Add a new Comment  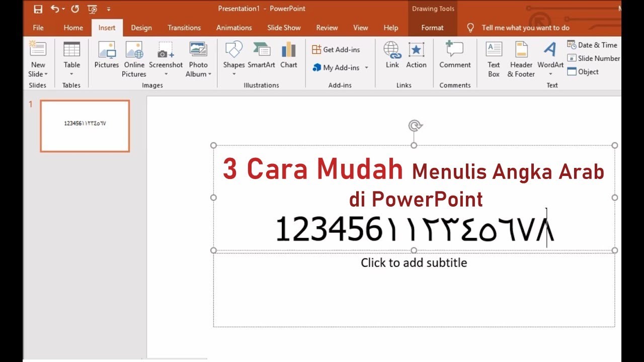tap(455, 55)
